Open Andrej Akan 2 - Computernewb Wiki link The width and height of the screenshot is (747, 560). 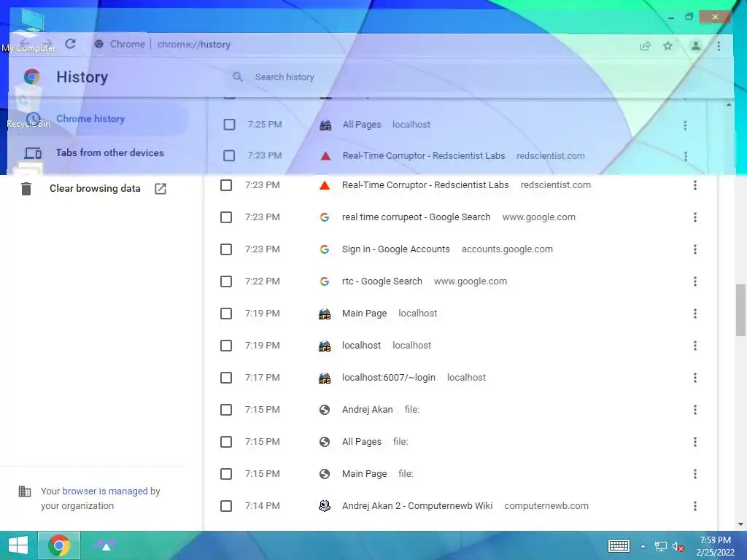(x=417, y=506)
